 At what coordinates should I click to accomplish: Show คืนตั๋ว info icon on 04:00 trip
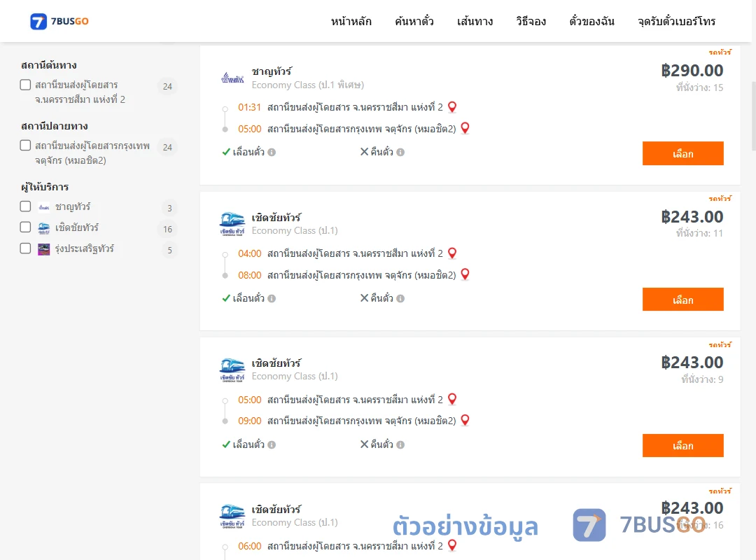[400, 299]
